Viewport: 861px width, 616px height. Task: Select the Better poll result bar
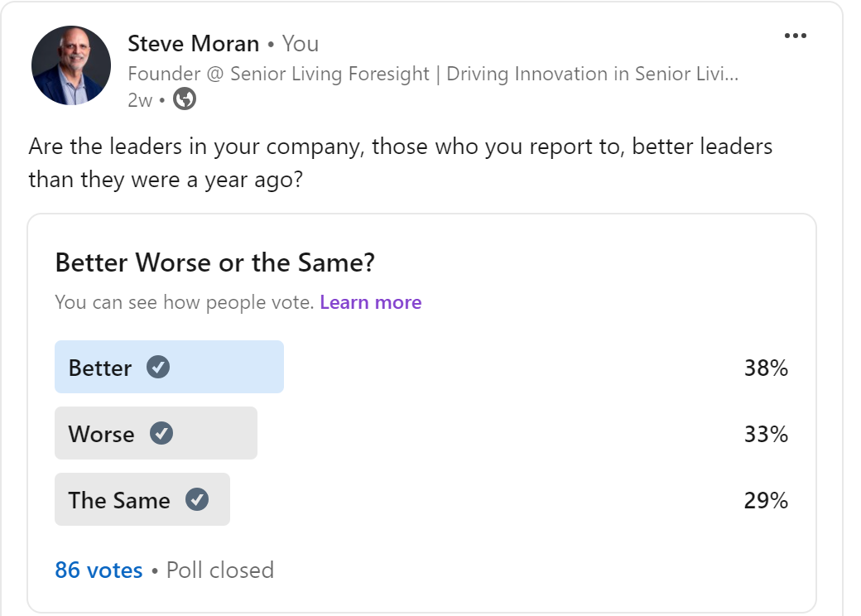169,367
